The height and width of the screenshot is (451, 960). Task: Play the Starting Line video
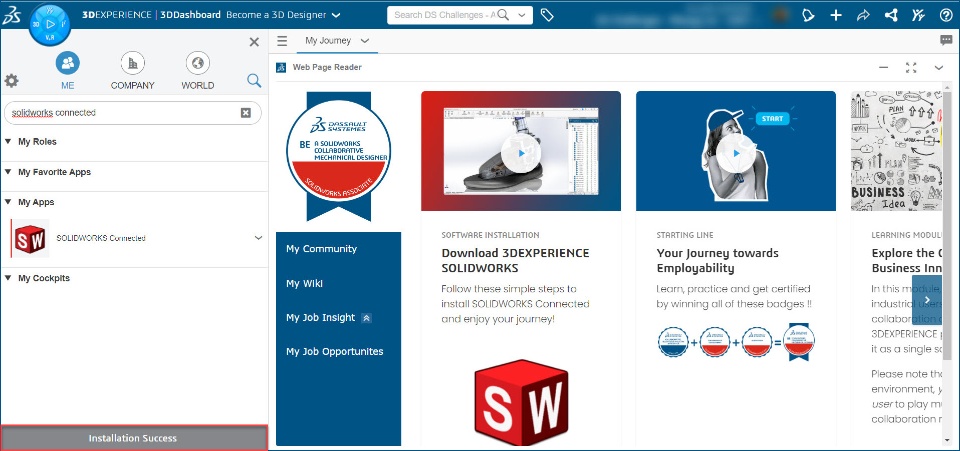736,154
